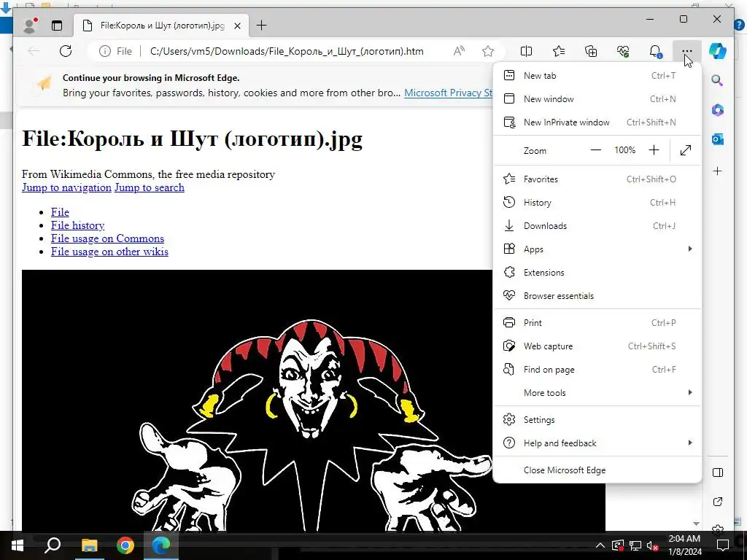This screenshot has width=747, height=560.
Task: Open Browser essentials heart toolbar icon
Action: click(x=623, y=51)
